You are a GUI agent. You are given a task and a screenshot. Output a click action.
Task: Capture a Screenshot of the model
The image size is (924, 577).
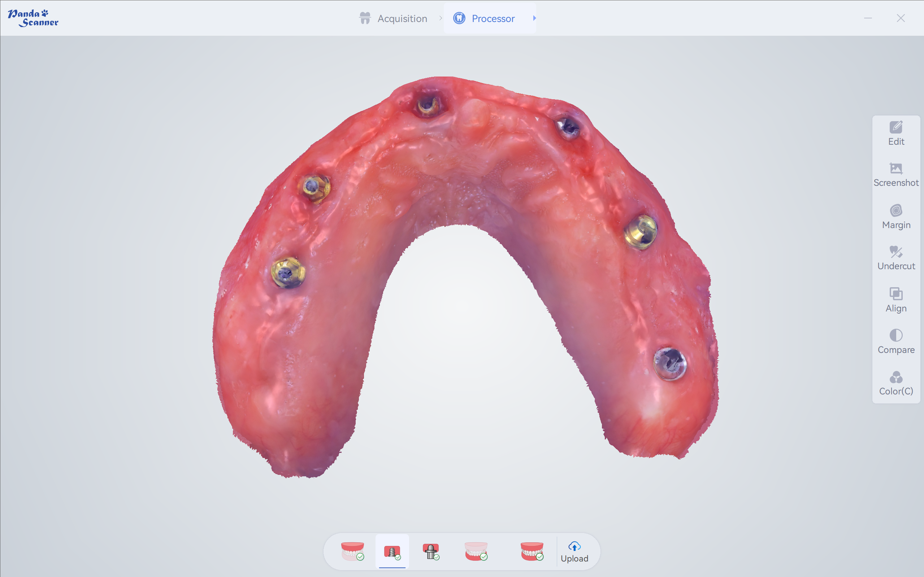[896, 174]
